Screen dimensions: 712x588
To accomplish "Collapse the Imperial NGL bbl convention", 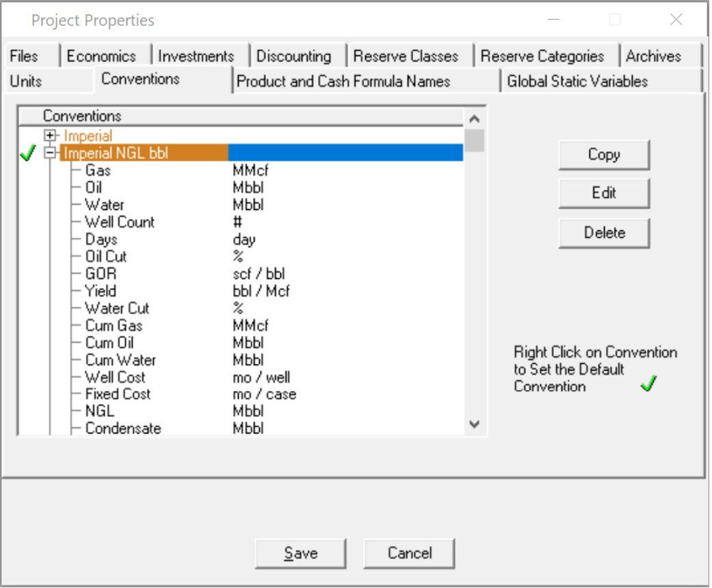I will [x=51, y=153].
